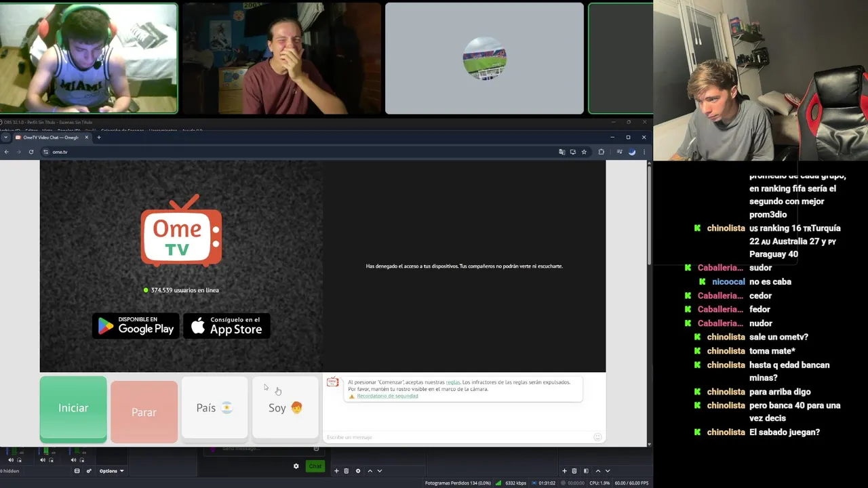
Task: Click chinolista's message 'El sabado juegan?'
Action: 785,432
